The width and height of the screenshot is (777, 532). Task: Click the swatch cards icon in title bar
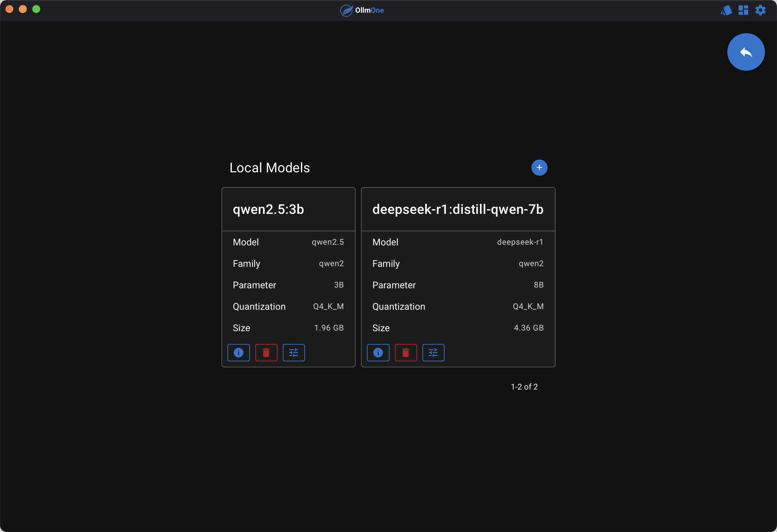pyautogui.click(x=726, y=10)
